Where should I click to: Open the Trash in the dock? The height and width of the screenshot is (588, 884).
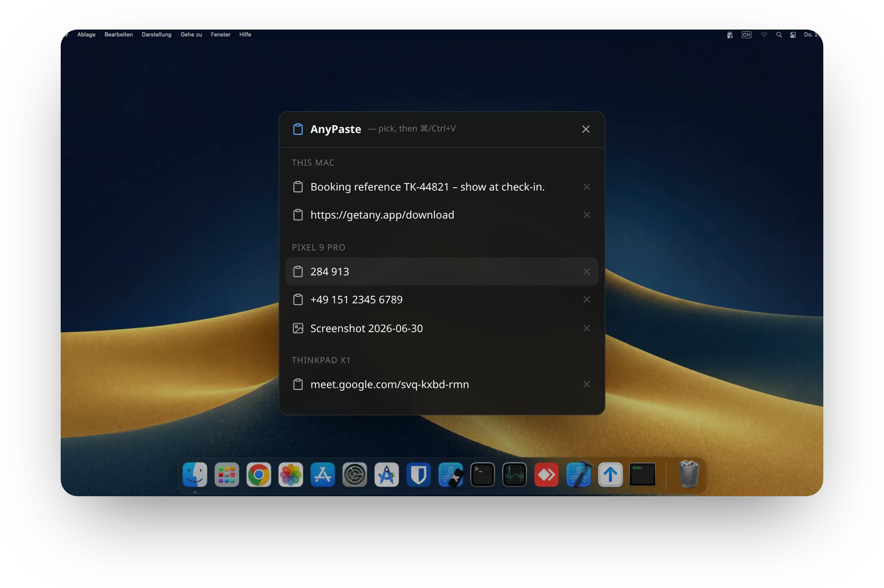click(689, 474)
